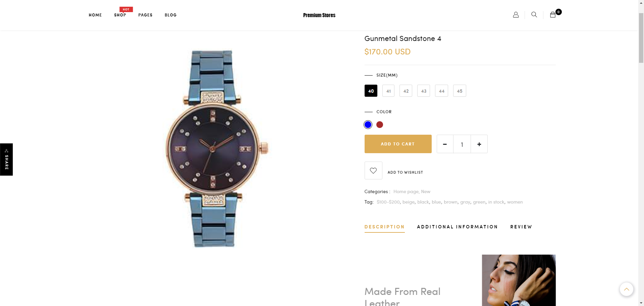The height and width of the screenshot is (306, 644).
Task: Open the Pages menu
Action: (145, 15)
